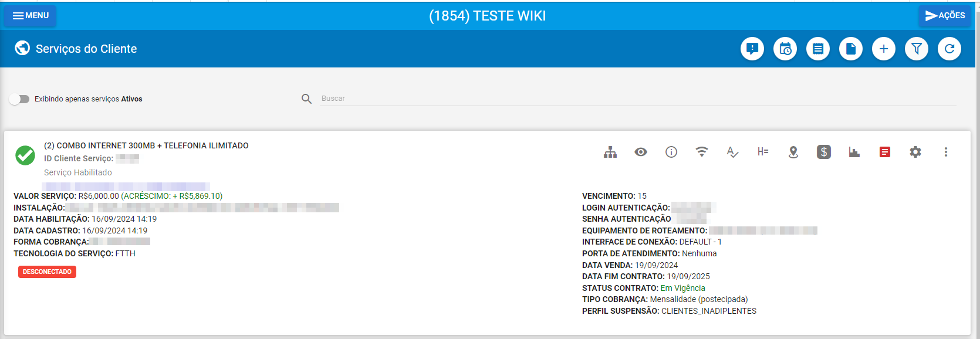This screenshot has width=980, height=339.
Task: Click the DESCONECTADO status badge
Action: coord(47,272)
